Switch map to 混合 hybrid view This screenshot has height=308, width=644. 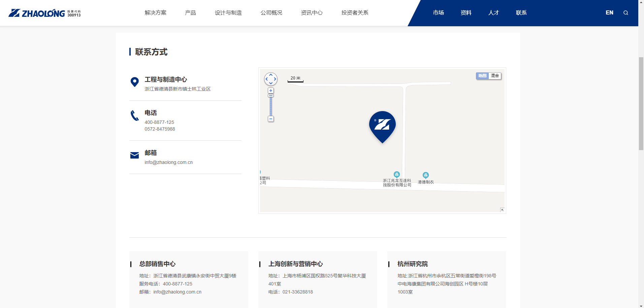[x=495, y=76]
